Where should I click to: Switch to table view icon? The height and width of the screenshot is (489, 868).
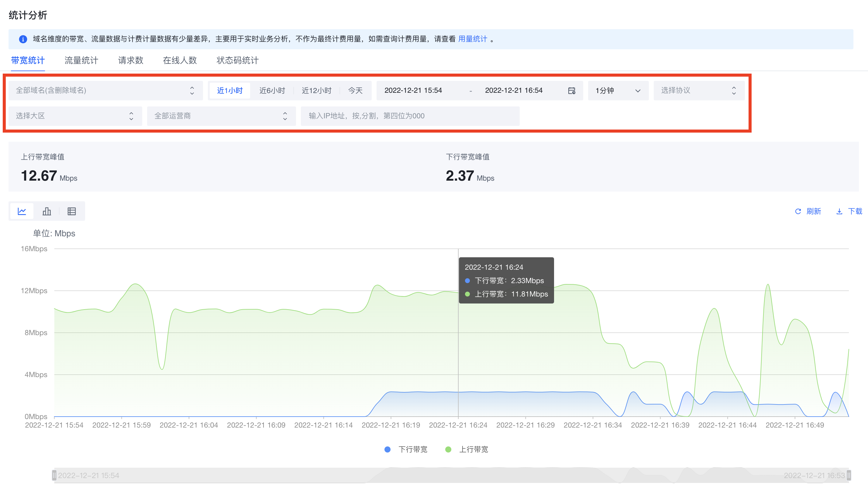coord(72,211)
